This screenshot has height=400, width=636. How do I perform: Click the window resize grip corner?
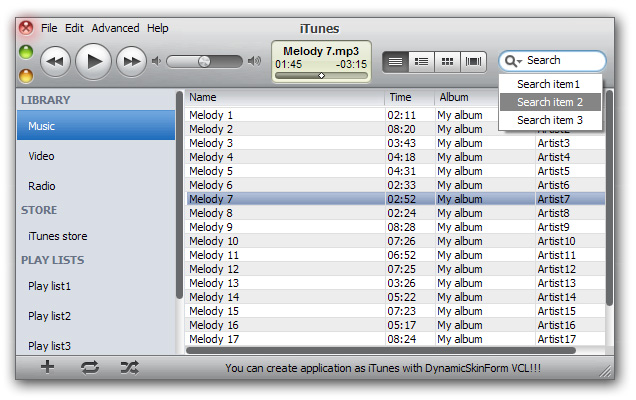point(606,371)
